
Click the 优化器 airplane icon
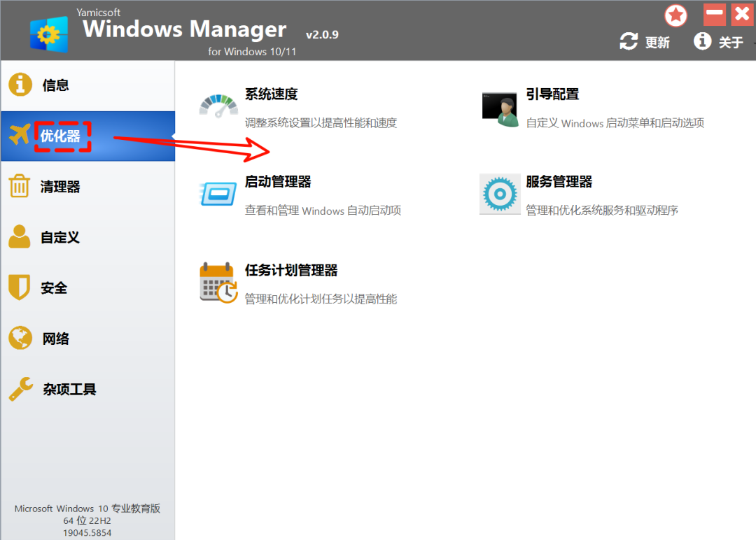pos(20,134)
